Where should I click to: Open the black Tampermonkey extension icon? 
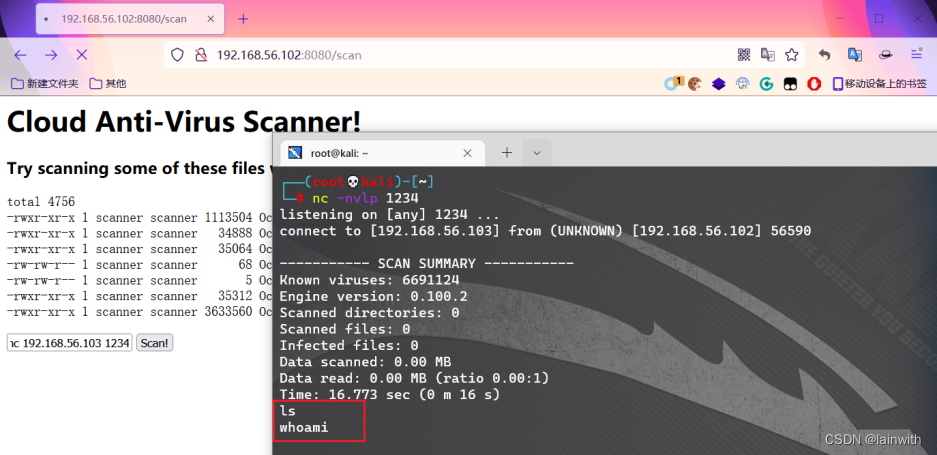pyautogui.click(x=791, y=84)
